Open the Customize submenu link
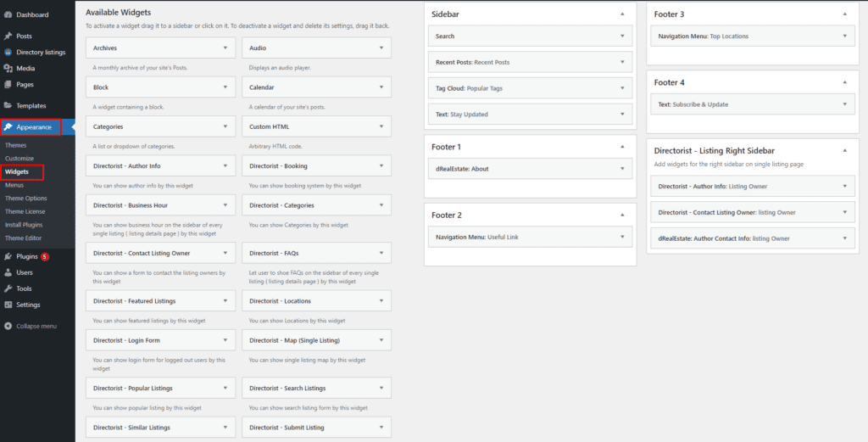The width and height of the screenshot is (868, 442). point(19,159)
